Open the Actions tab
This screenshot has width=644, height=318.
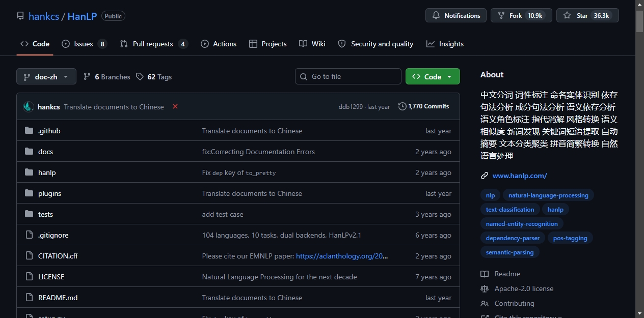click(219, 44)
